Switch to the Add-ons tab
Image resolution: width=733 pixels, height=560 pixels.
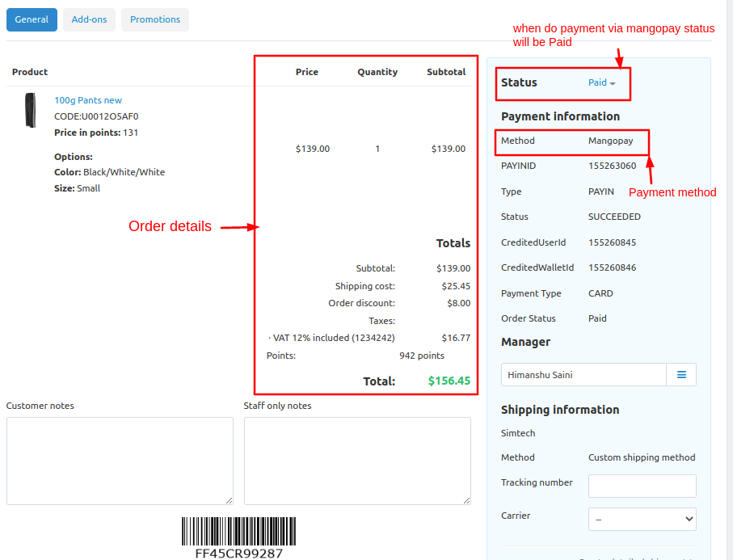point(89,19)
